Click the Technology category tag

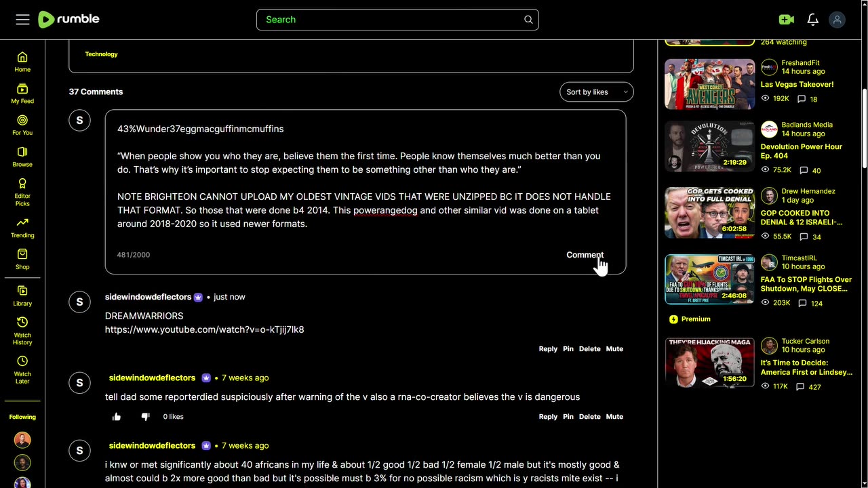tap(101, 54)
